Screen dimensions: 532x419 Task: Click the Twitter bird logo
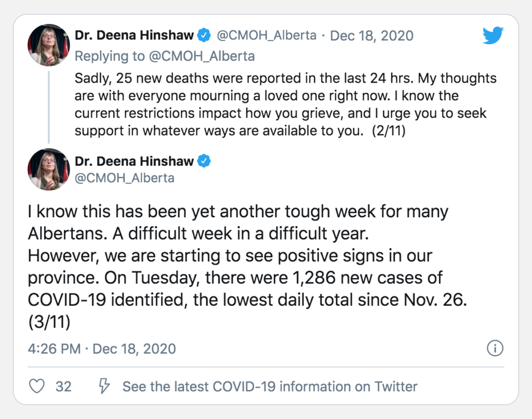pos(493,36)
